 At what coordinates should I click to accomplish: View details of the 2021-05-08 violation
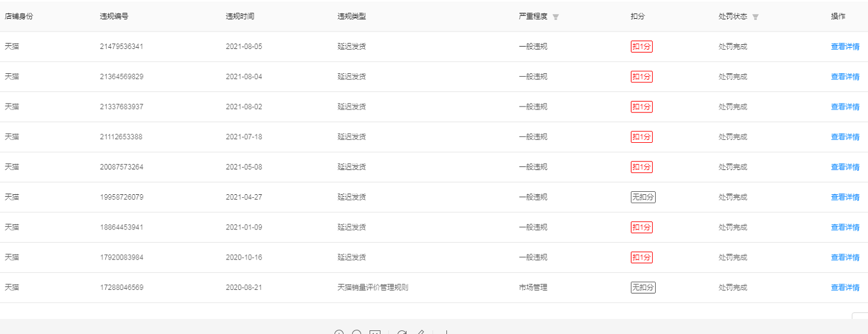tap(845, 167)
